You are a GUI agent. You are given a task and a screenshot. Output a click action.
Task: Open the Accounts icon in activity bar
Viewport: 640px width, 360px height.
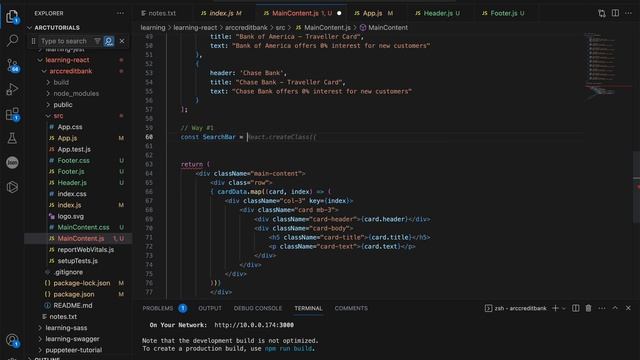12,340
